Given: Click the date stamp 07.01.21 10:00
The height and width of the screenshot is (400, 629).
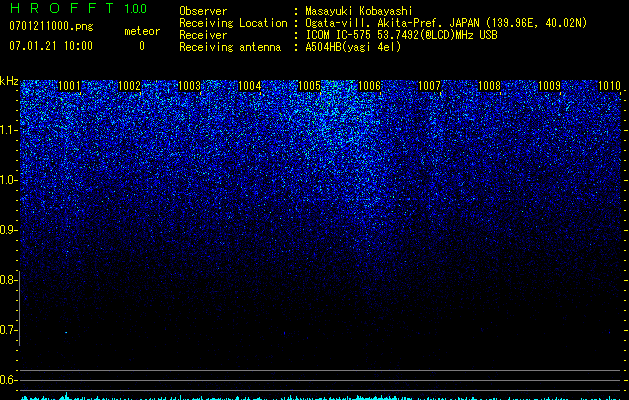Looking at the screenshot, I should [51, 46].
